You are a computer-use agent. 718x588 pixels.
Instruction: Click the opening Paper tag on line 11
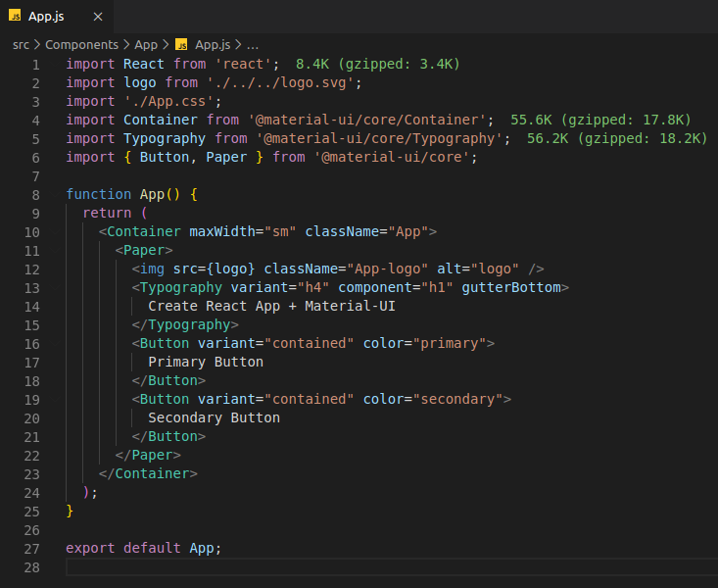144,250
